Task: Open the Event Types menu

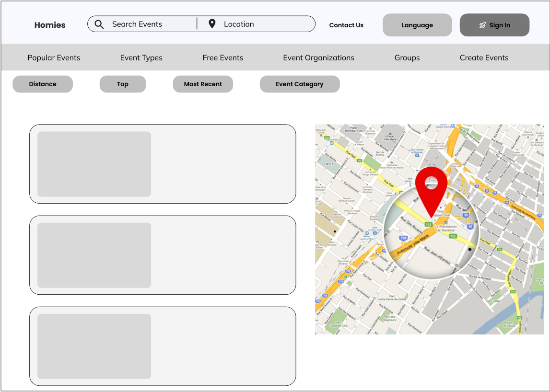Action: [141, 58]
